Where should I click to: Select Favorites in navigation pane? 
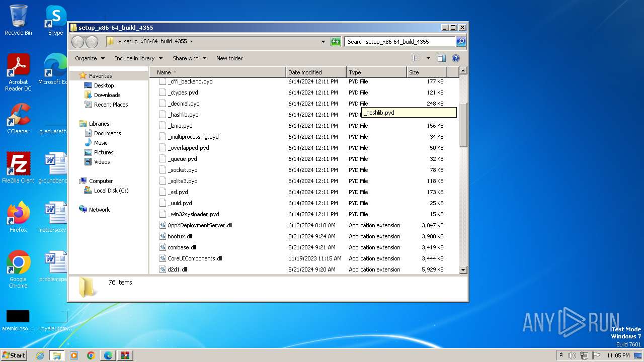pyautogui.click(x=100, y=76)
